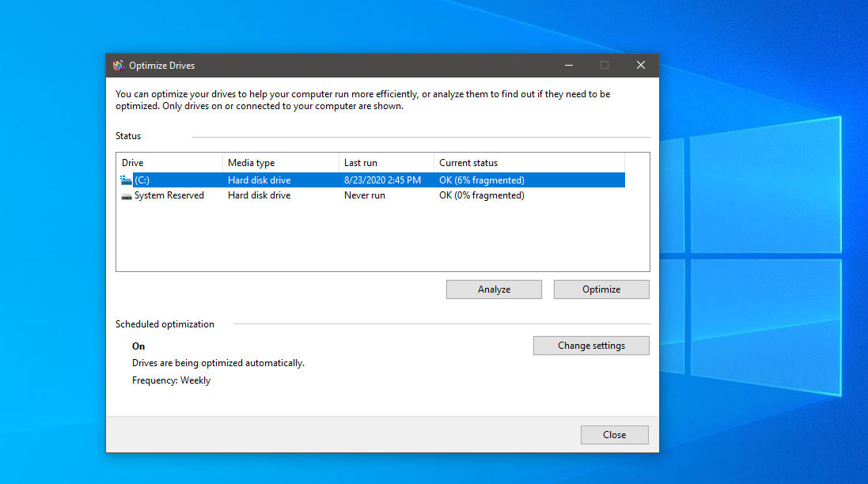The image size is (868, 484).
Task: Select the System Reserved row name
Action: 169,195
